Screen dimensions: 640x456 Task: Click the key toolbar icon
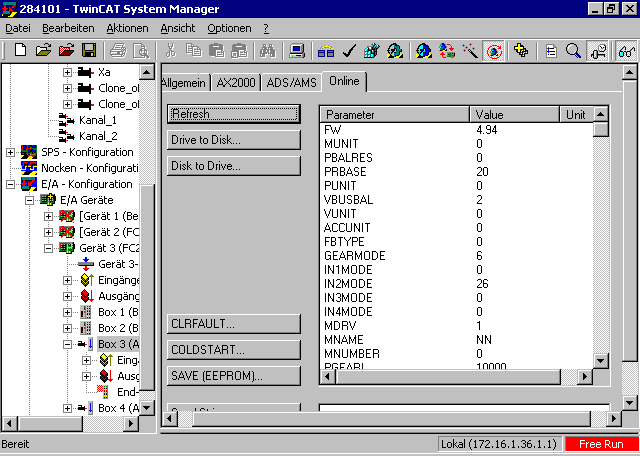pos(598,51)
